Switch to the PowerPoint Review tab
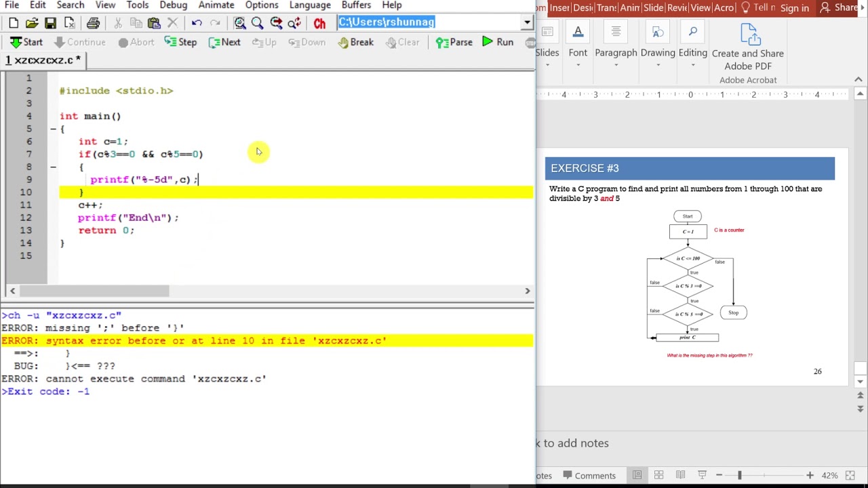Screen dimensions: 868x488 677,8
